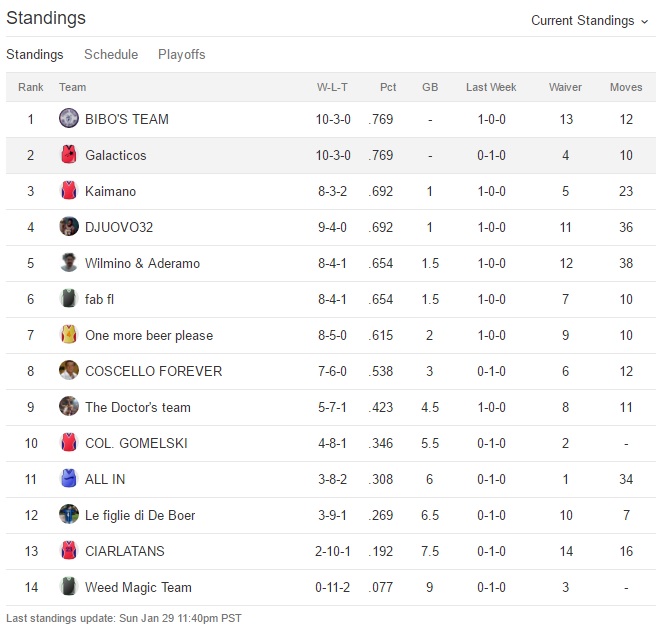This screenshot has height=633, width=665.
Task: Open COL. GOMELSKI team link
Action: coord(136,443)
